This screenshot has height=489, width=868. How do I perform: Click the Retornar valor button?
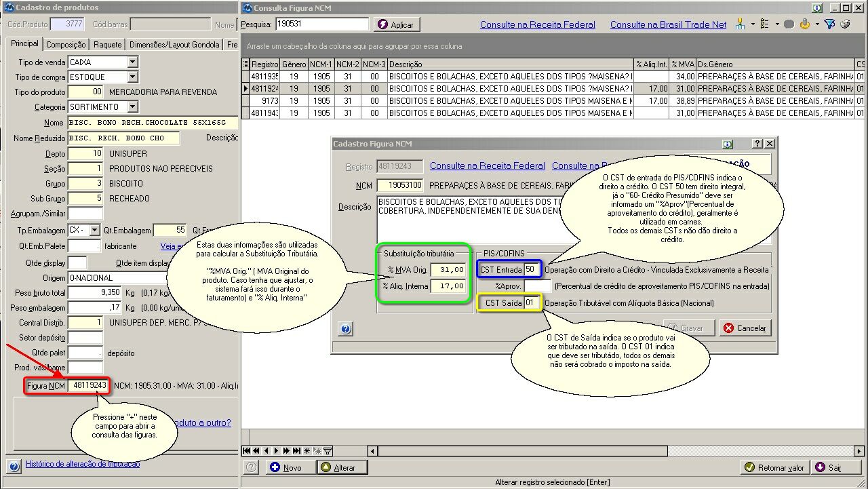774,467
